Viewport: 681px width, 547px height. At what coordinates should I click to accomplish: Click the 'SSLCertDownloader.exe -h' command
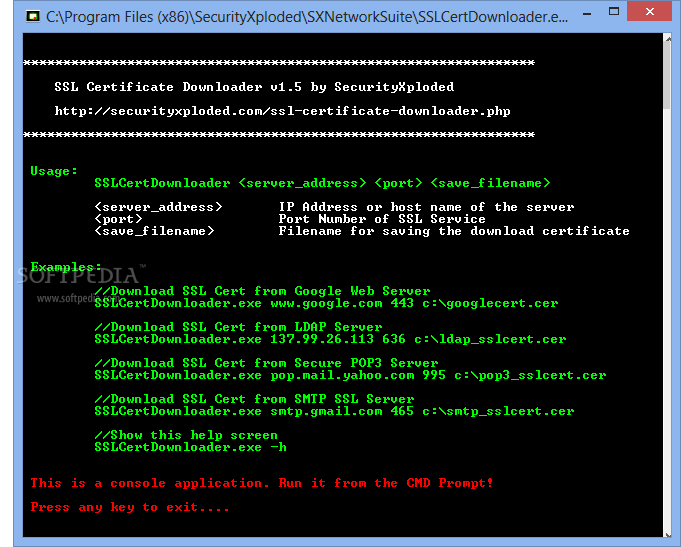(190, 447)
